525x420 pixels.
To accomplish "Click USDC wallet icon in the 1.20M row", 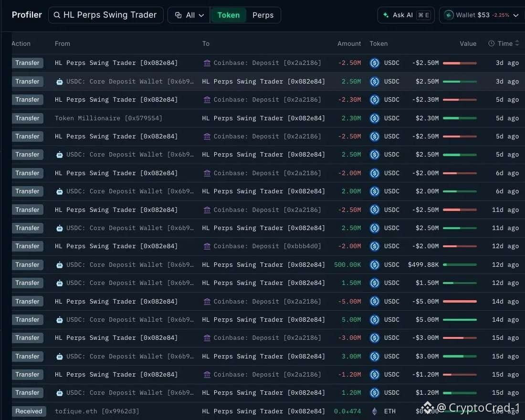I will click(59, 393).
